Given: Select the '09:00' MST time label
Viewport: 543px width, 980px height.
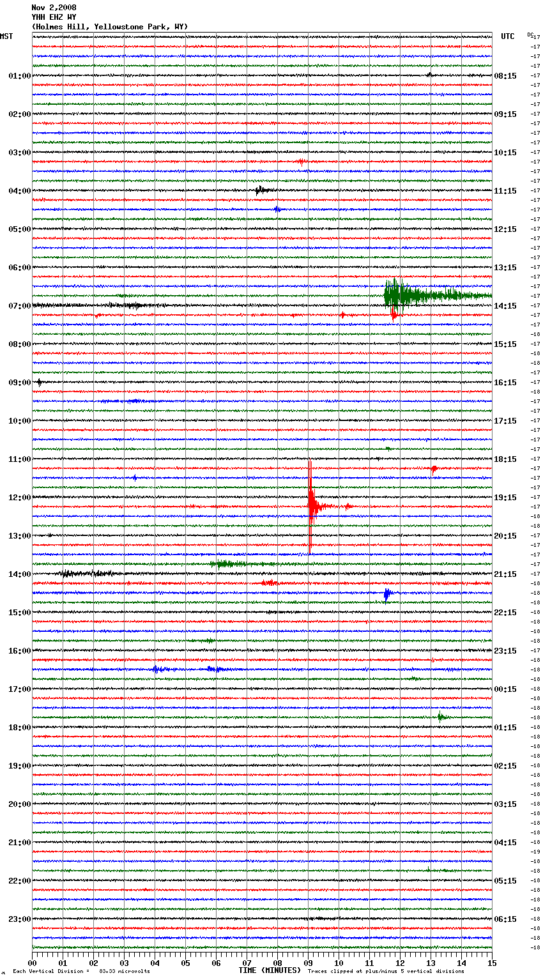Looking at the screenshot, I should [x=20, y=383].
